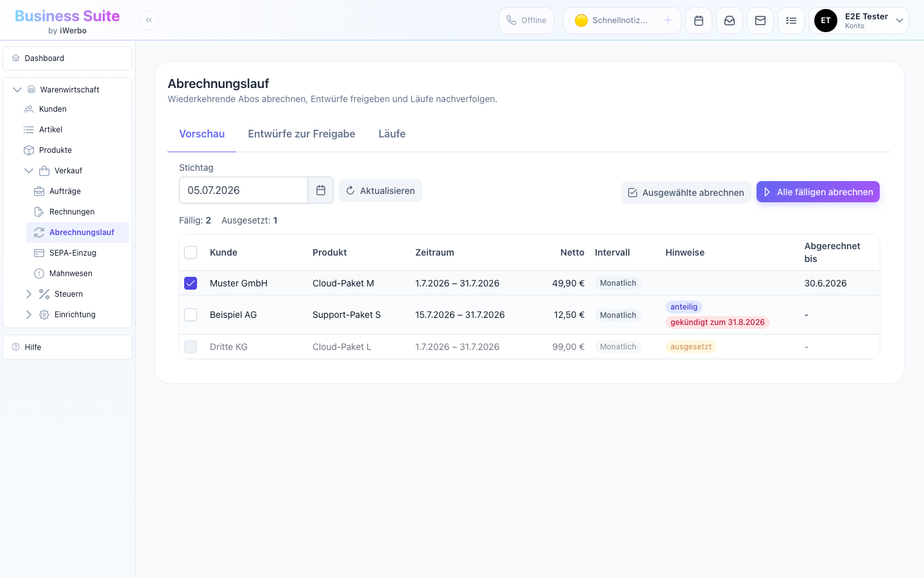This screenshot has width=924, height=578.
Task: Click the Mahnwesen alert circle icon
Action: pos(39,274)
